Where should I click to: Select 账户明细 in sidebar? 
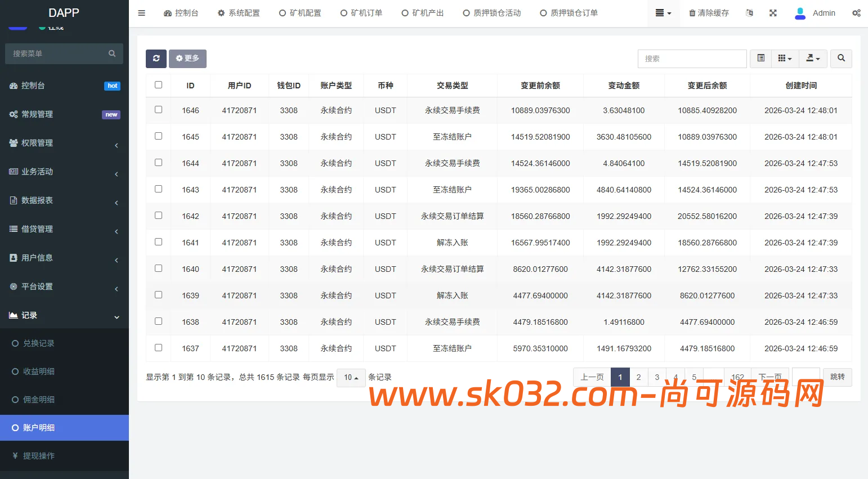(x=64, y=428)
